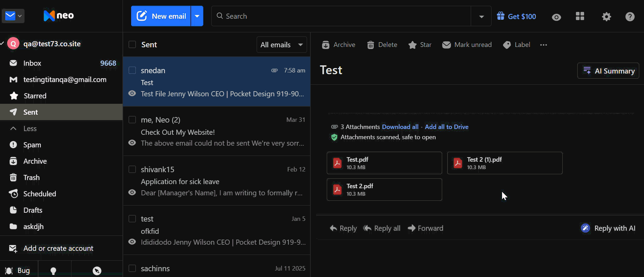The image size is (644, 277).
Task: Click read-receipt eye on snedan email
Action: click(132, 94)
